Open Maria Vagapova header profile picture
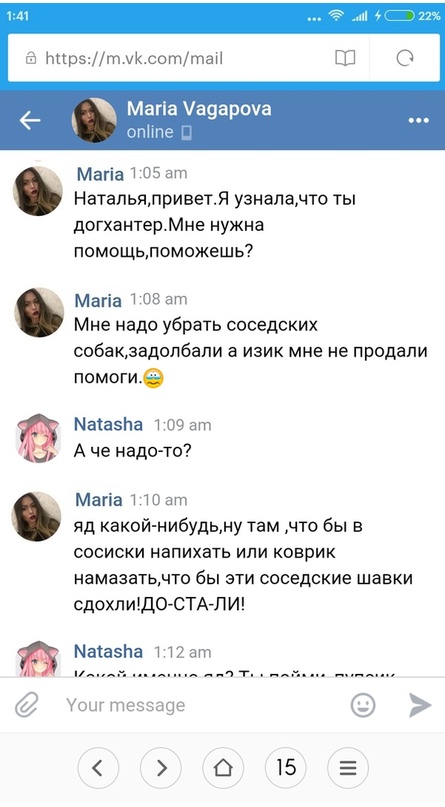Screen dimensions: 445x807 [x=94, y=120]
